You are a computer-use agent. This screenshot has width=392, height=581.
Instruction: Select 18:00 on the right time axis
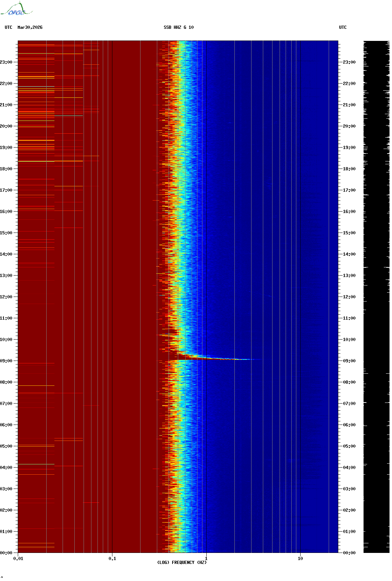coord(349,169)
